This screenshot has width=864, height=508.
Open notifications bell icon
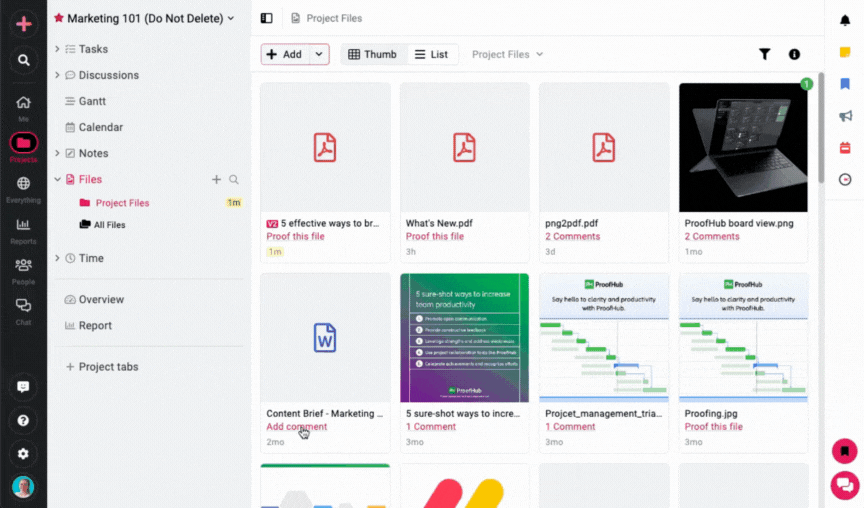845,20
